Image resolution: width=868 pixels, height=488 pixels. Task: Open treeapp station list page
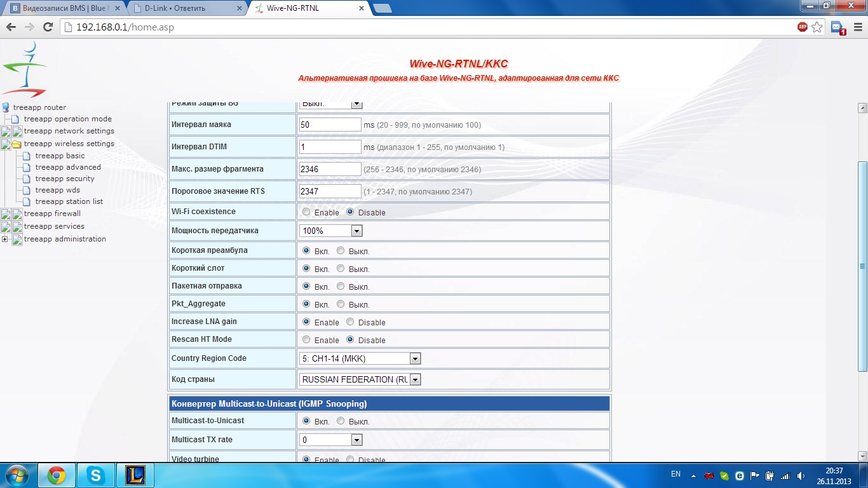[69, 201]
